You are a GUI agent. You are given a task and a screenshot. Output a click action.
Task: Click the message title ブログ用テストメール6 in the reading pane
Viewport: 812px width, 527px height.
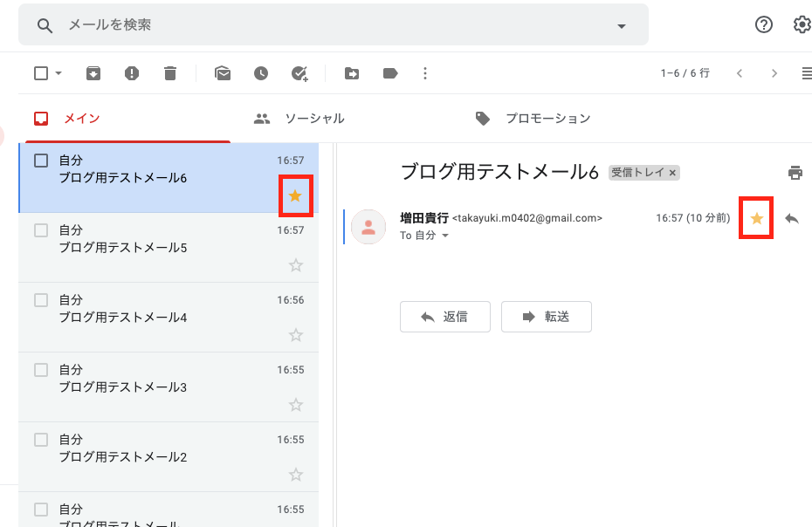pyautogui.click(x=499, y=172)
